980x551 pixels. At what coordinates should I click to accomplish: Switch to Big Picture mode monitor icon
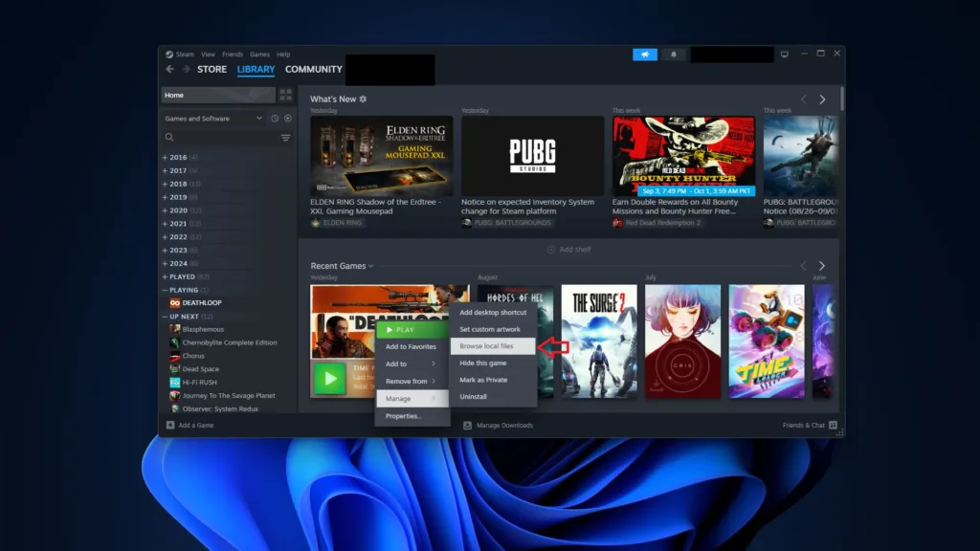click(785, 55)
